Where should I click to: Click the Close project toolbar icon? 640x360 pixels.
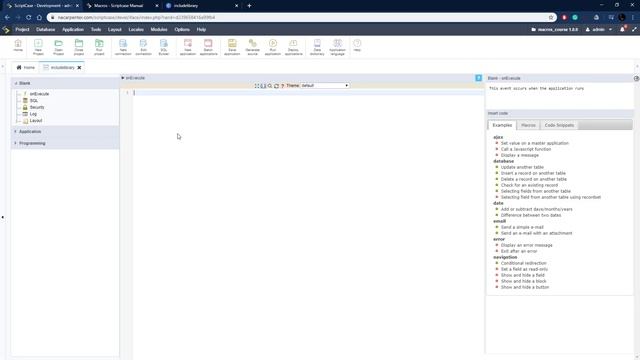79,47
